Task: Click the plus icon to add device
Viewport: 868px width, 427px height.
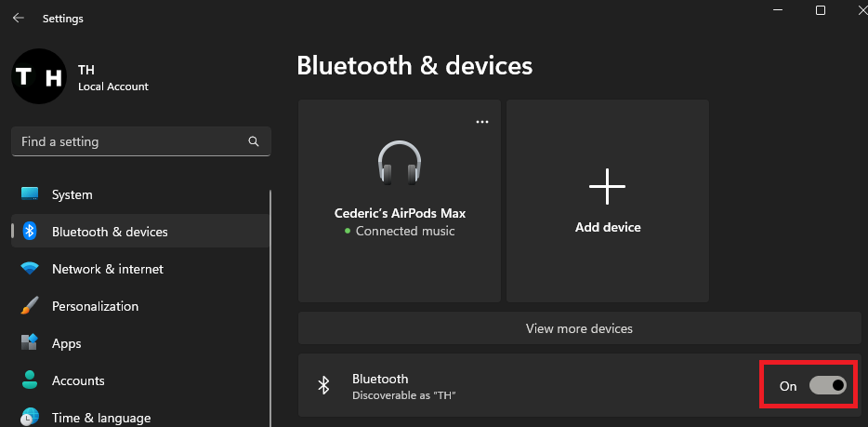Action: 607,187
